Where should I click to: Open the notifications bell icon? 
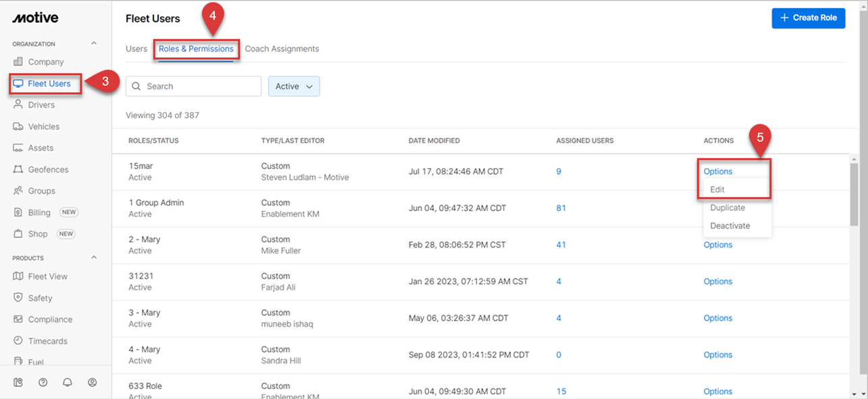[68, 382]
